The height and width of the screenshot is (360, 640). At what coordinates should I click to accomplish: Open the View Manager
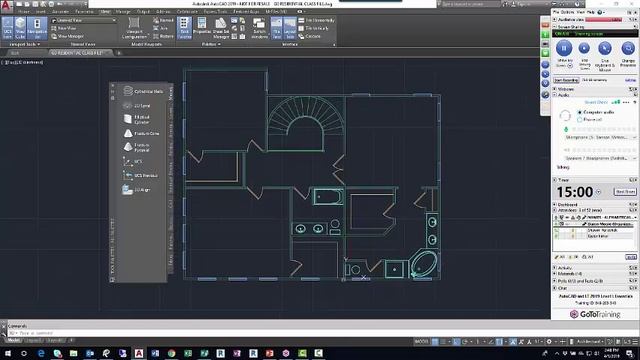tap(68, 36)
